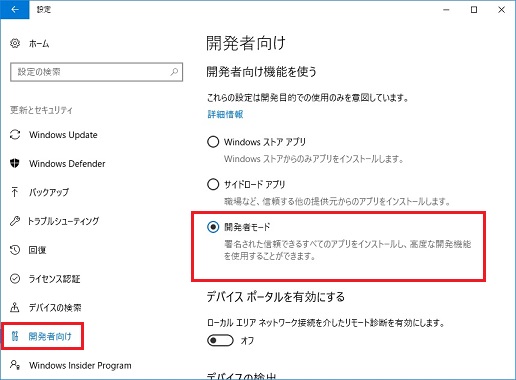Image resolution: width=516 pixels, height=380 pixels.
Task: Click the recovery history clock icon
Action: click(15, 250)
